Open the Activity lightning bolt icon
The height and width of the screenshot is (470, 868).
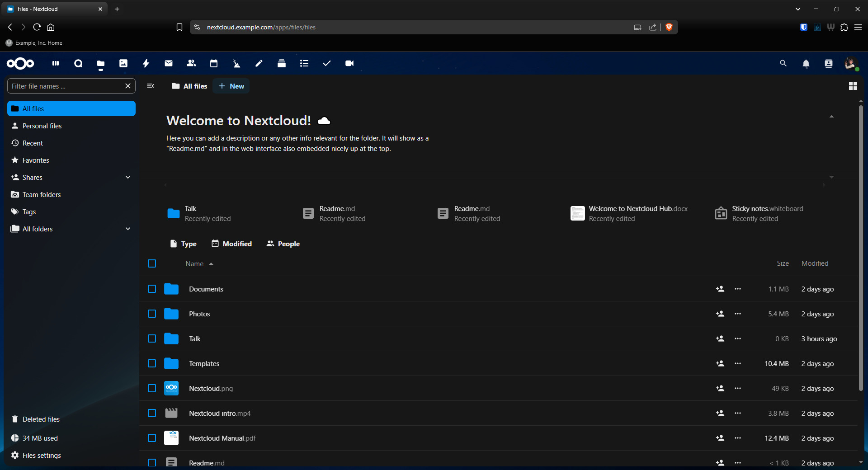click(146, 63)
